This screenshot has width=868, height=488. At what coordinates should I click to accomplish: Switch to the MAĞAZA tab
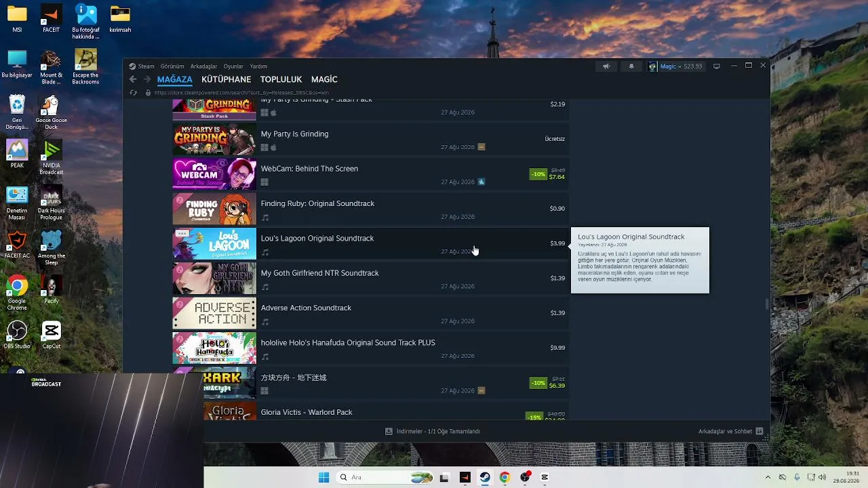[175, 79]
